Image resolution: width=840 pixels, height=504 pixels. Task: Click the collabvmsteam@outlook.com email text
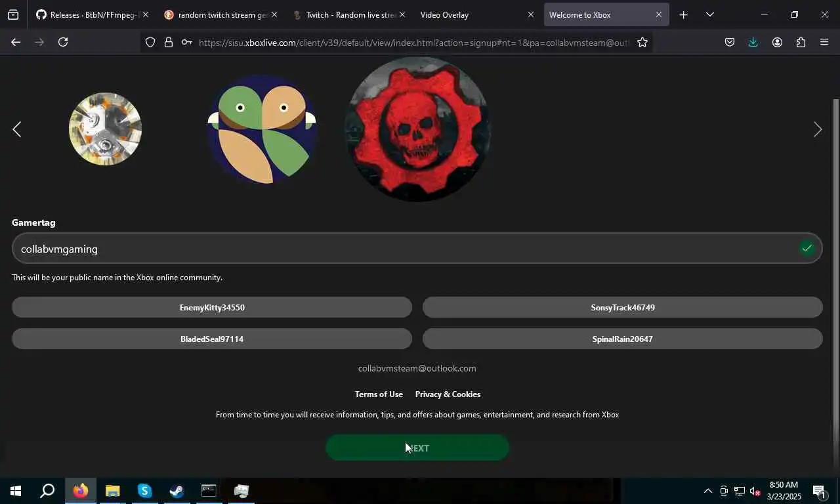tap(417, 368)
